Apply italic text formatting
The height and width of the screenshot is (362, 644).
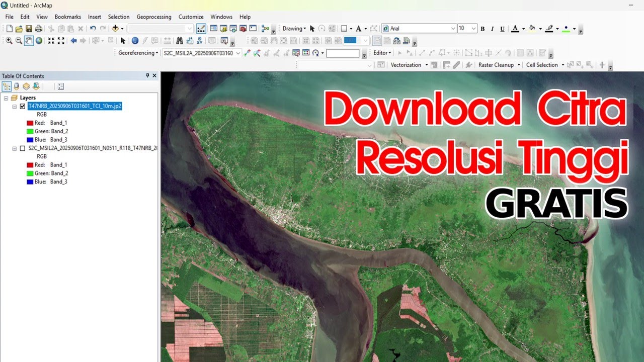492,29
